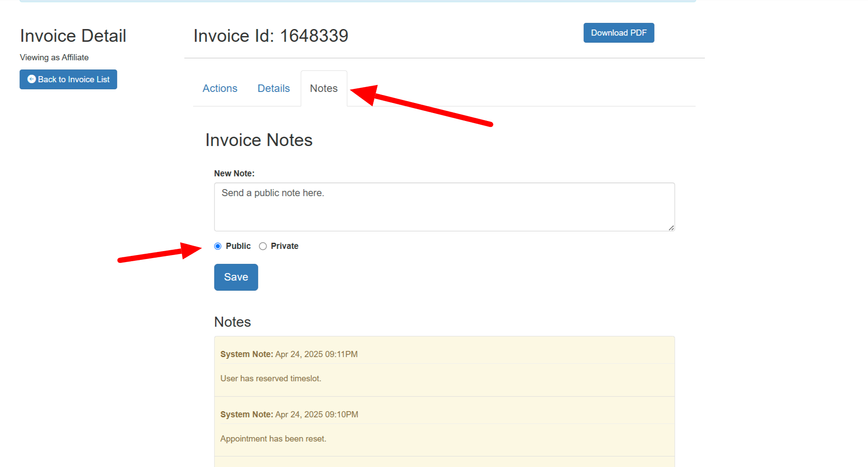Choose the Private radio button

click(263, 246)
